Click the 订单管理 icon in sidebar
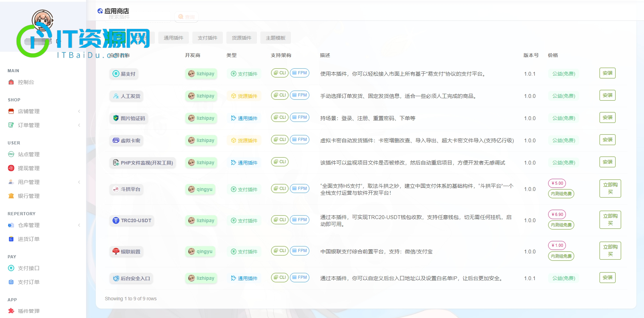The image size is (644, 318). click(x=11, y=125)
